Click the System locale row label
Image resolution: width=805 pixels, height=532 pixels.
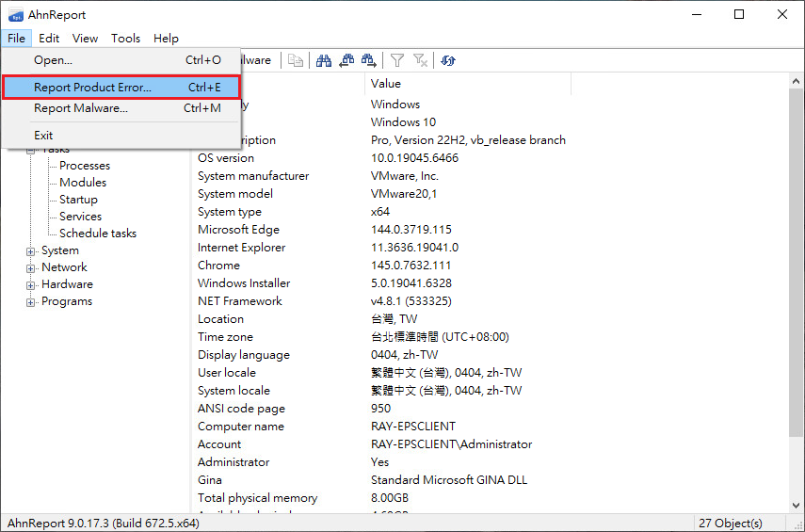[233, 391]
